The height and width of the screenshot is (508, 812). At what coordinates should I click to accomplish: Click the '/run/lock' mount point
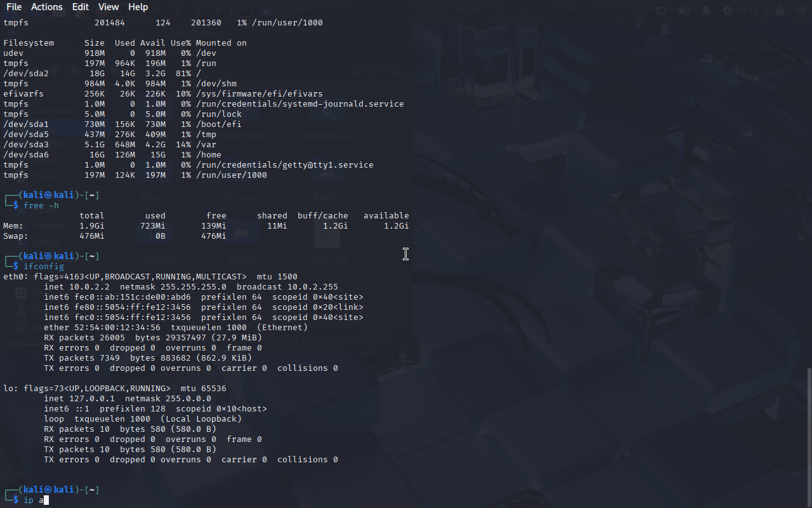pyautogui.click(x=219, y=114)
